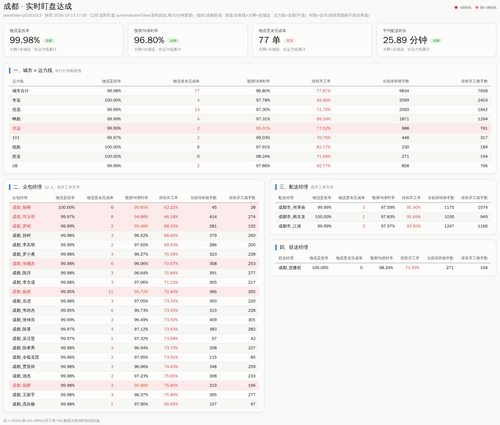Click 71.59% in the 驻送经理 table

[412, 268]
